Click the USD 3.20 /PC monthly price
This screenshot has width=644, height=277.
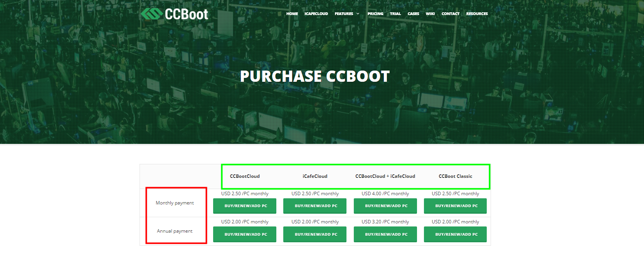[385, 222]
